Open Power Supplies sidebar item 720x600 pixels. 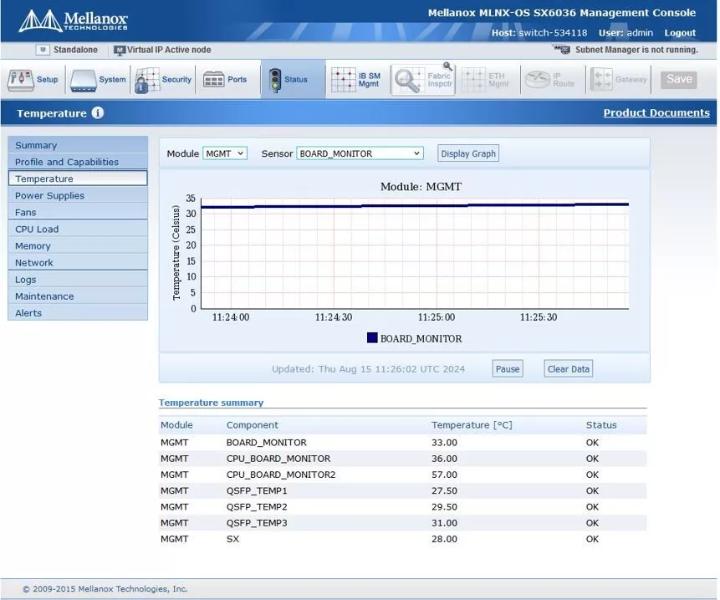(78, 196)
